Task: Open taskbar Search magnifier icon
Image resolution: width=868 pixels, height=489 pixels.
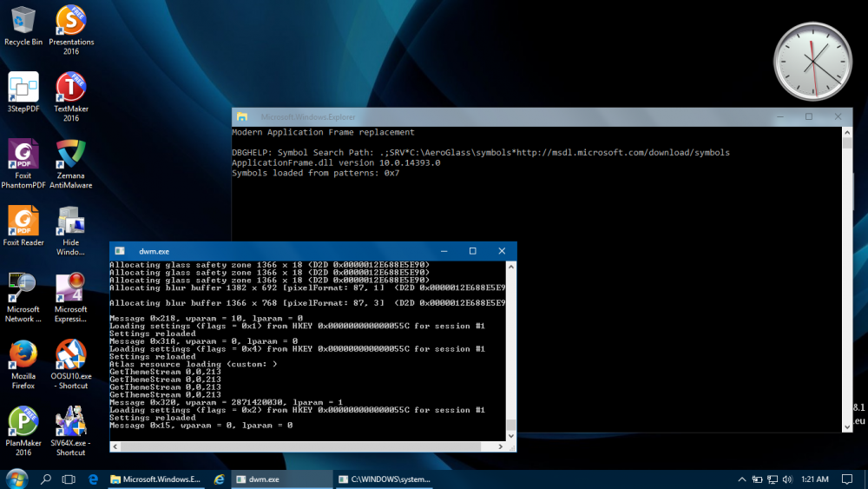Action: (46, 479)
